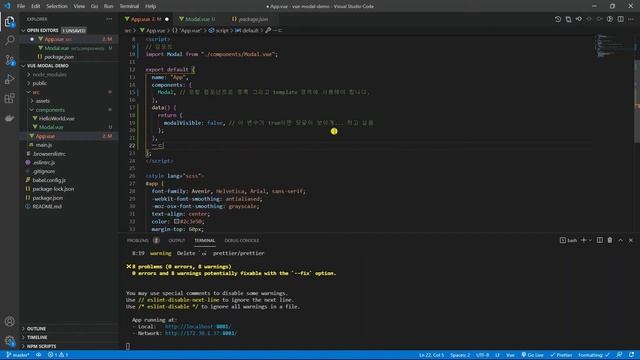Open the Run and Debug view
Image resolution: width=640 pixels, height=360 pixels.
coord(9,79)
